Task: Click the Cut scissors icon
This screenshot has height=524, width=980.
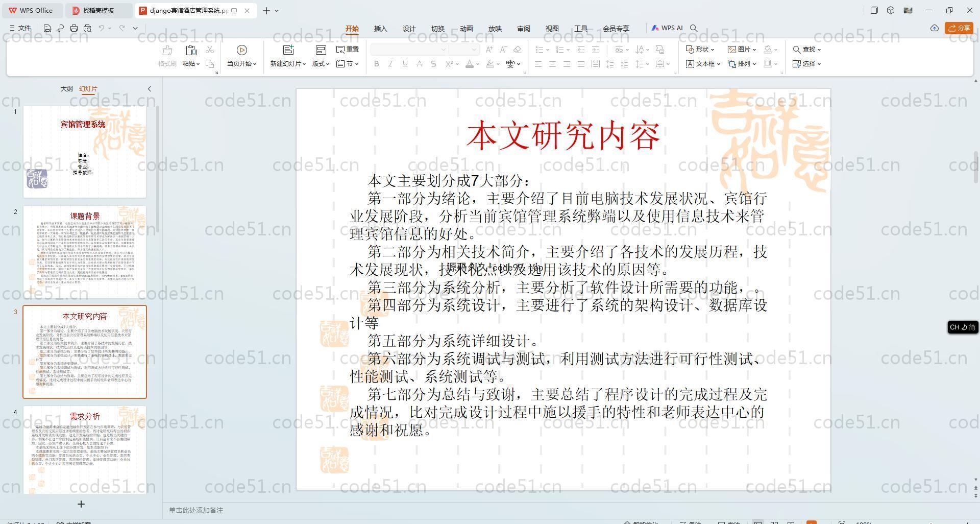Action: 210,50
